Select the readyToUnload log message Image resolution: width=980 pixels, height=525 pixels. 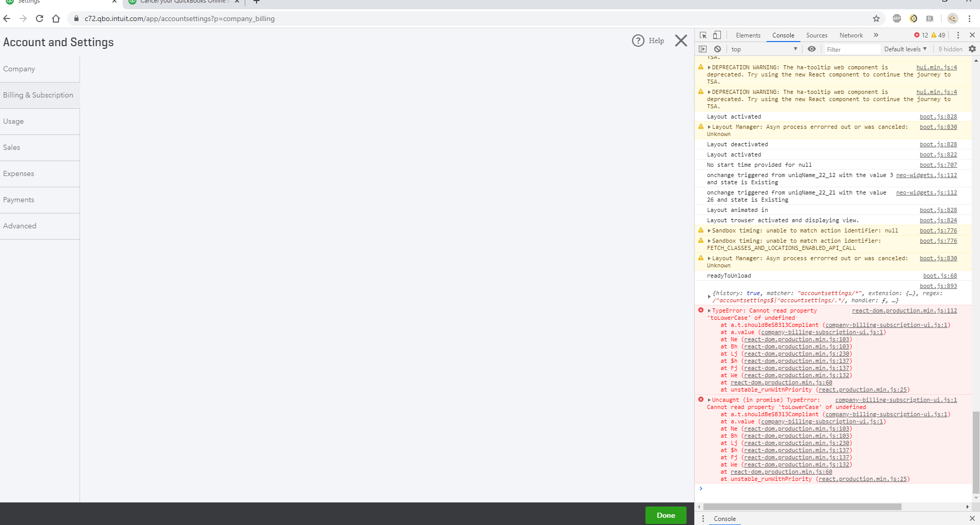click(x=729, y=276)
